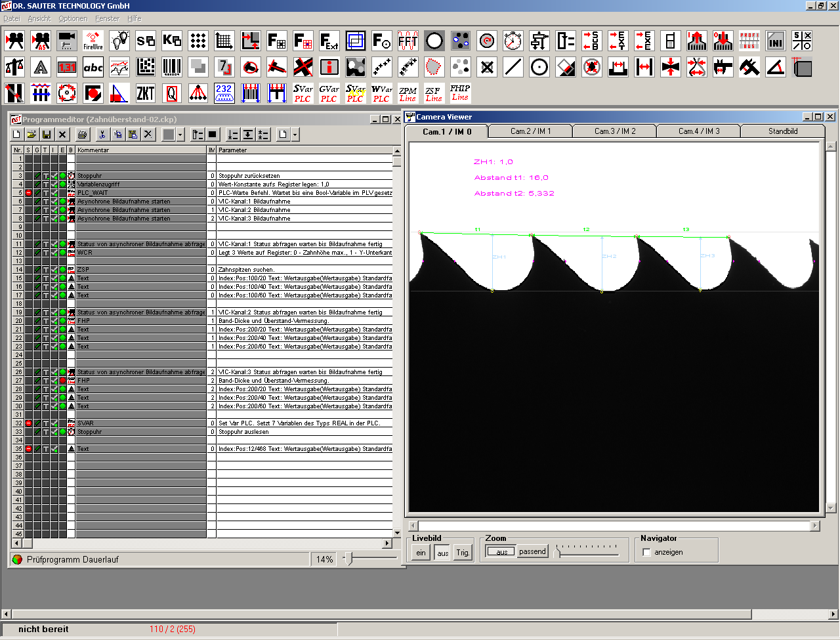Expand the new-page dropdown arrow in editor toolbar
The width and height of the screenshot is (840, 640).
(x=295, y=135)
